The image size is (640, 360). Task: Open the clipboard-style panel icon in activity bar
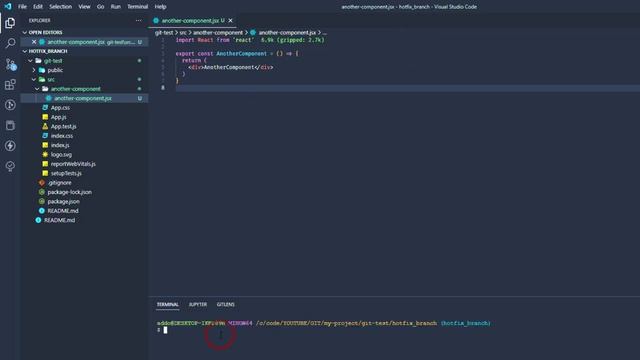10,125
